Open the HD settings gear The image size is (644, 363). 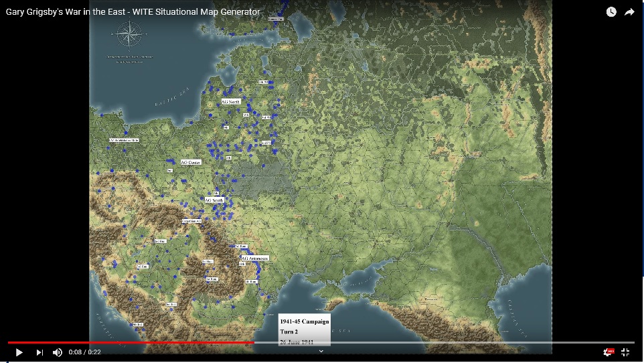point(609,352)
